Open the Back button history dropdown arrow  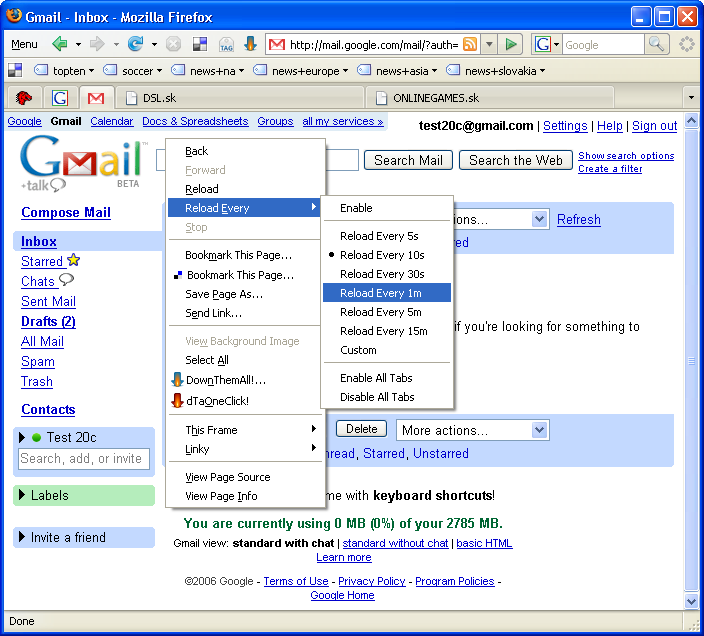point(78,44)
